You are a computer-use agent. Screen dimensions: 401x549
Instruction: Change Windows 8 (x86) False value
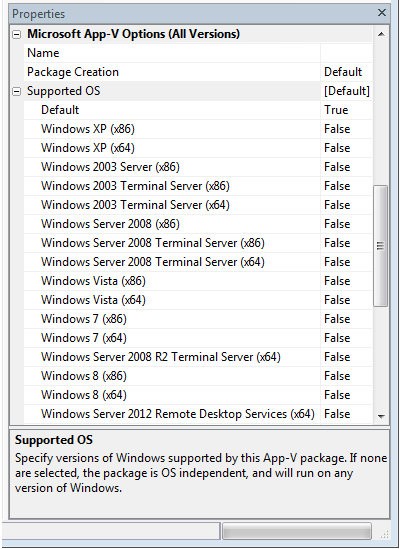click(346, 376)
